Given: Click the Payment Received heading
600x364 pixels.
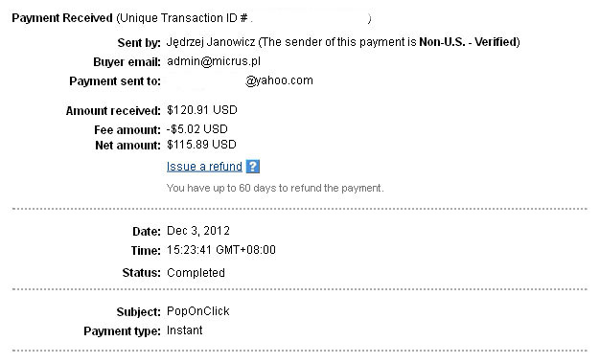Looking at the screenshot, I should (x=62, y=18).
